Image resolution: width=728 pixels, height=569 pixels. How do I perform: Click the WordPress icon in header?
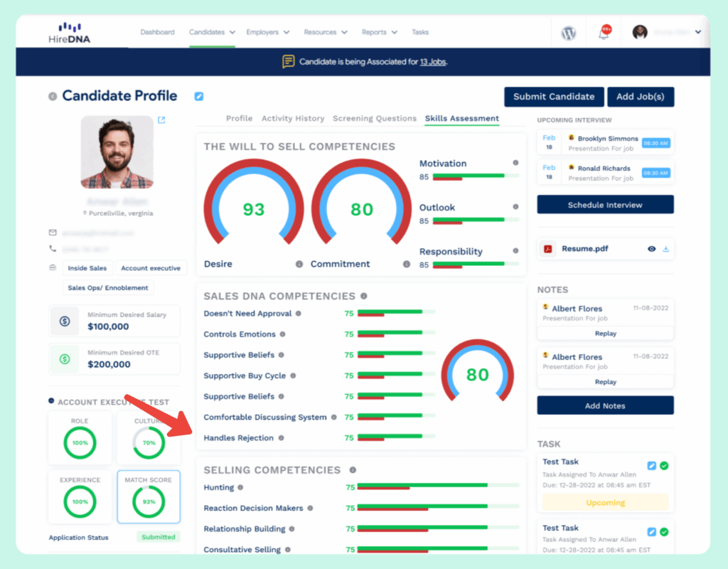[568, 33]
